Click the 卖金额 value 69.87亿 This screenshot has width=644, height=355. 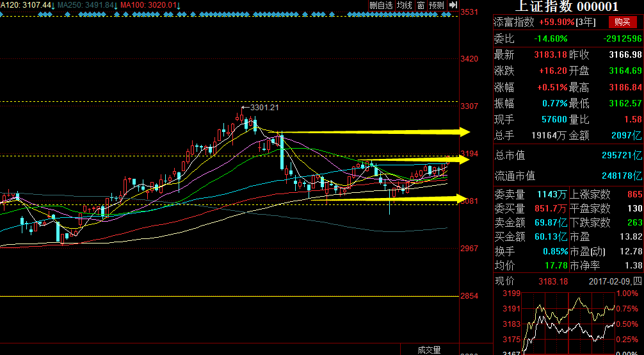tap(551, 222)
